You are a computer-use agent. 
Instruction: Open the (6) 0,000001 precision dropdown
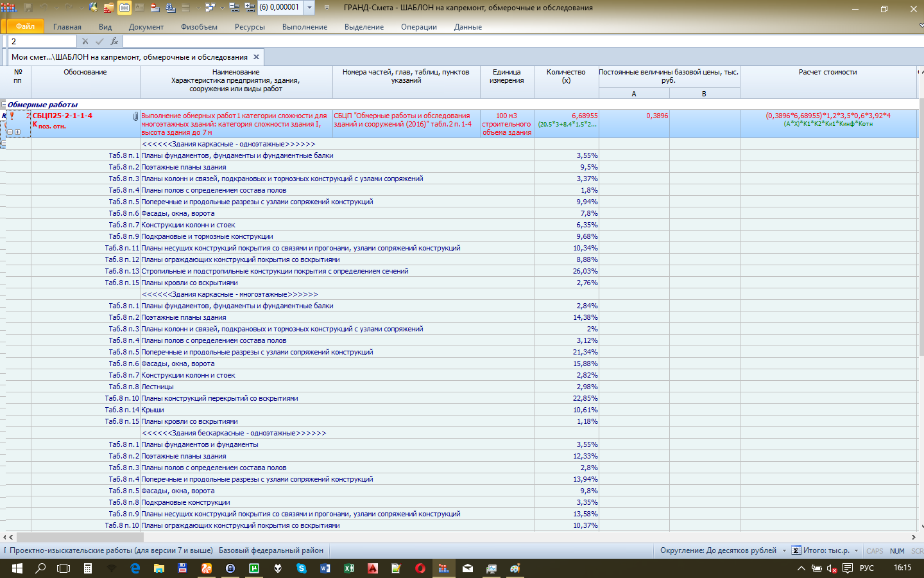pyautogui.click(x=309, y=8)
